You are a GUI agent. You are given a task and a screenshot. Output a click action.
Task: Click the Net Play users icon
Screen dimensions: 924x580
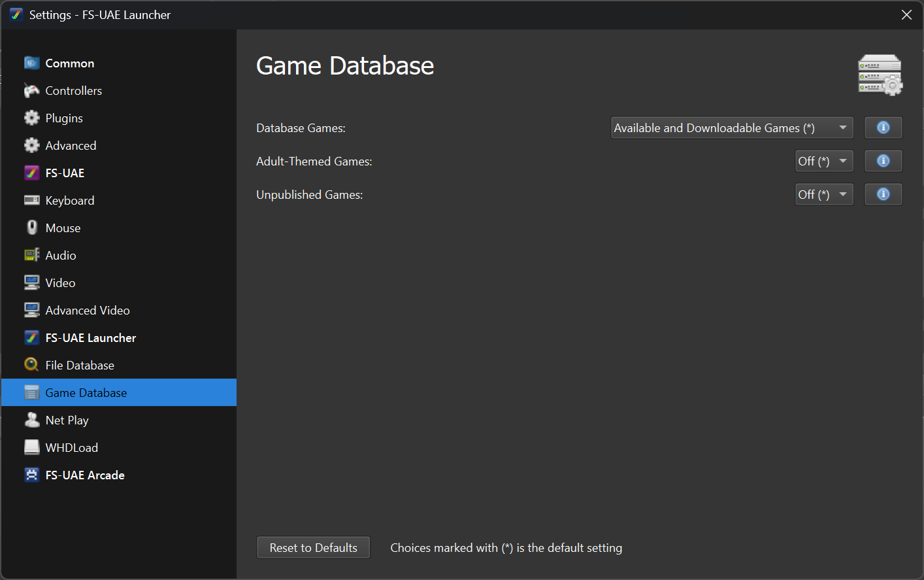point(31,420)
